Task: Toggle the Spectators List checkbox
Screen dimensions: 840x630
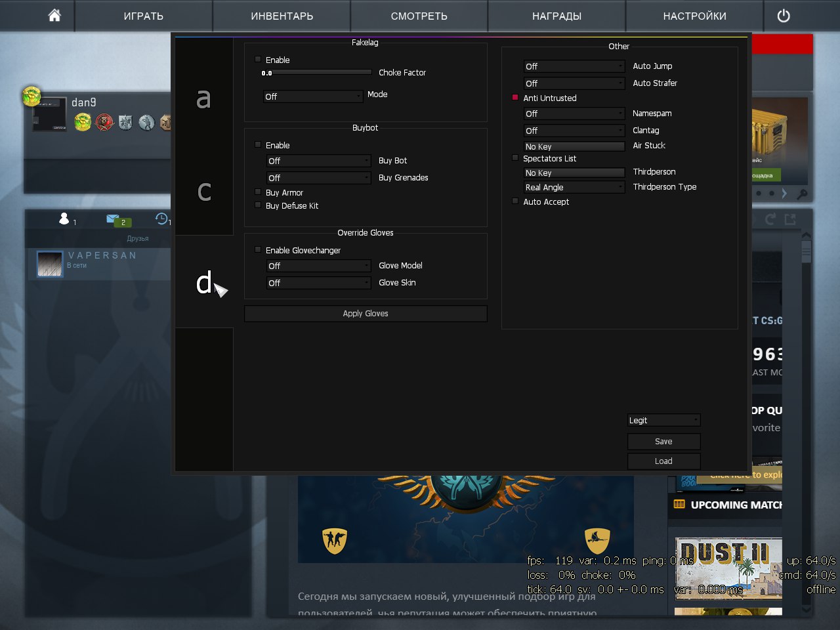Action: click(x=515, y=157)
